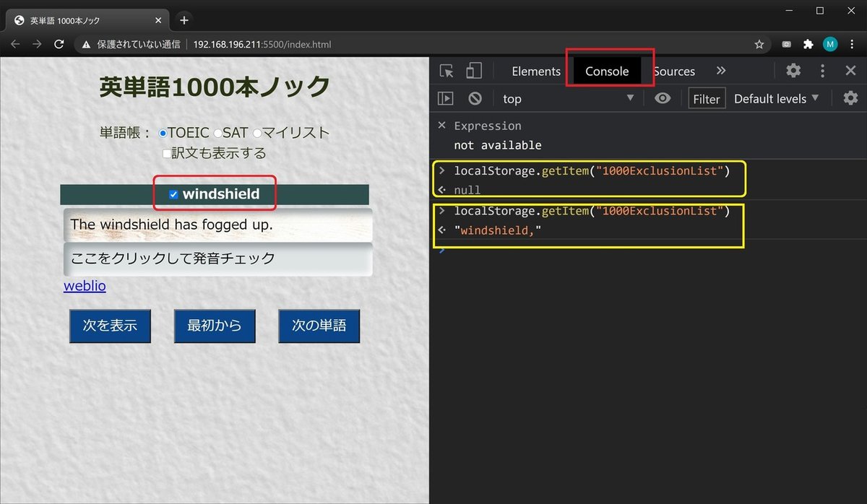This screenshot has height=504, width=867.
Task: Switch to the Console tab
Action: [x=607, y=71]
